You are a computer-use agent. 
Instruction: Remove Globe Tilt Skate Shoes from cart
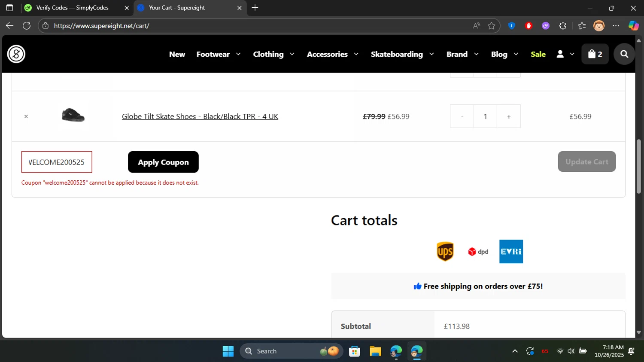[26, 116]
